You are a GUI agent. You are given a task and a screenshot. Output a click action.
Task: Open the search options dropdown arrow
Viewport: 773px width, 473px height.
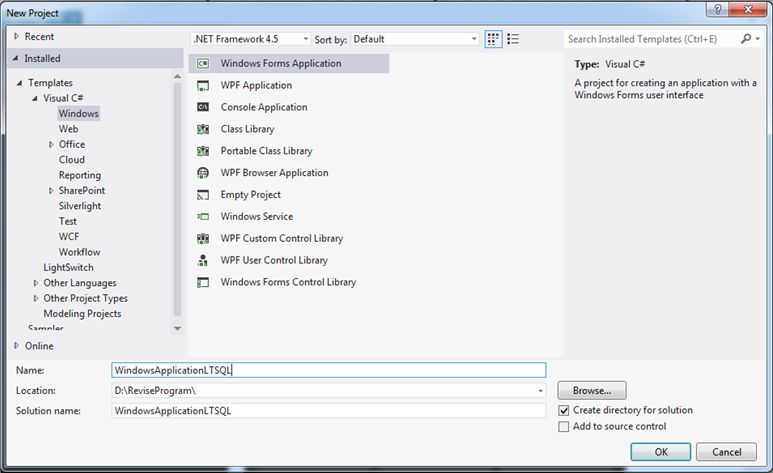pos(758,39)
